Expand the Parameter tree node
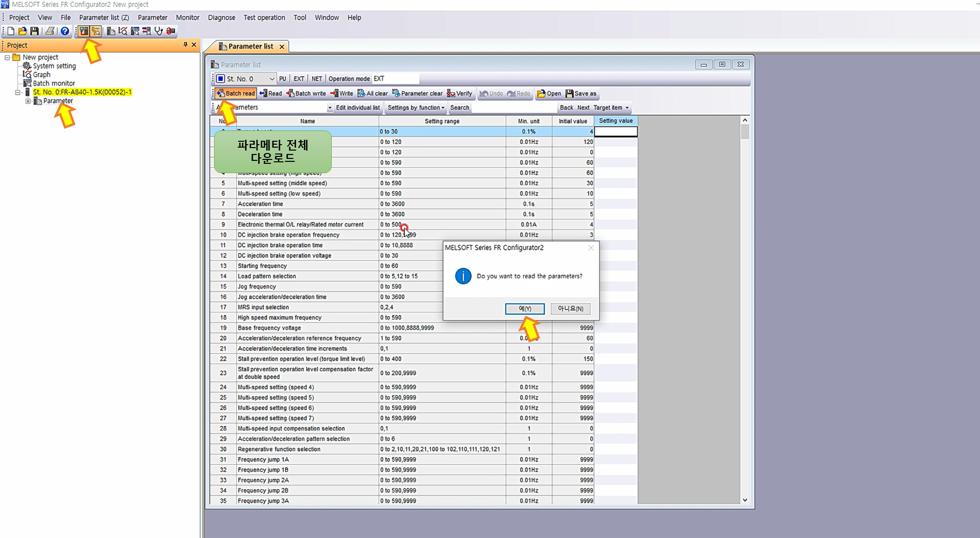The height and width of the screenshot is (538, 980). point(28,101)
